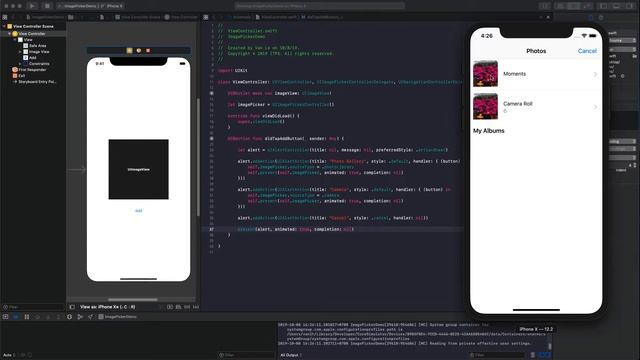Click View Controller Scene in storyboard jump bar

point(138,17)
